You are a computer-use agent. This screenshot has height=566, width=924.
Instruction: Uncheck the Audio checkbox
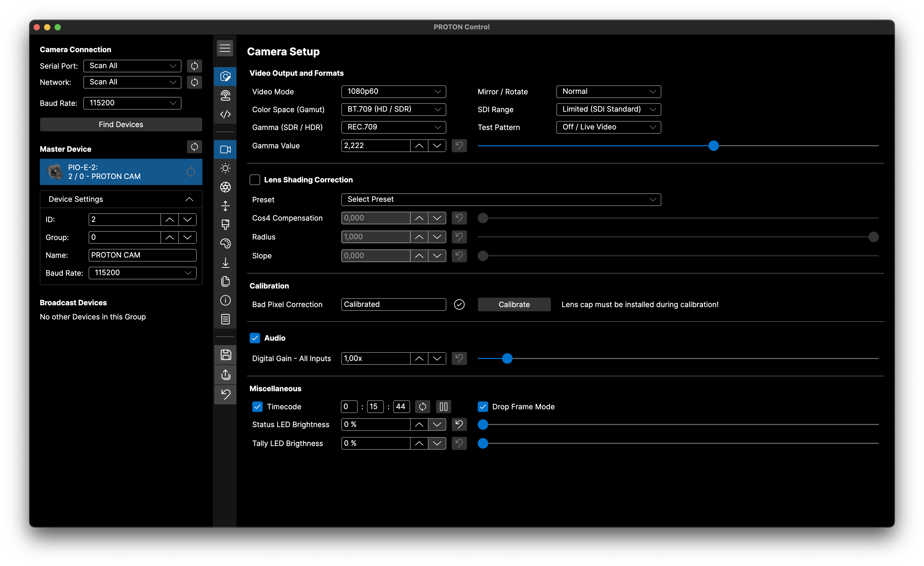pos(255,338)
